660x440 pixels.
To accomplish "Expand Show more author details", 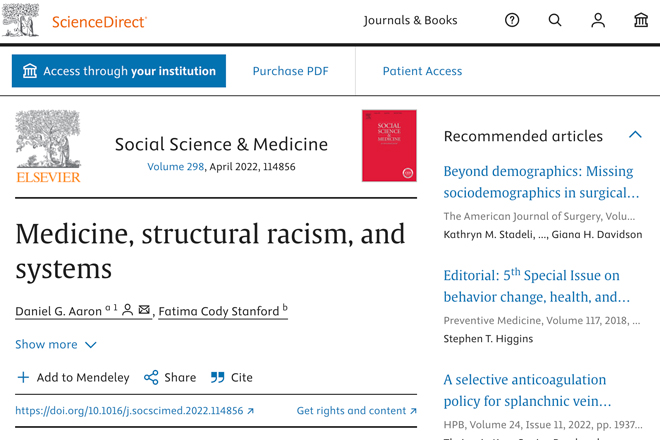I will point(56,344).
